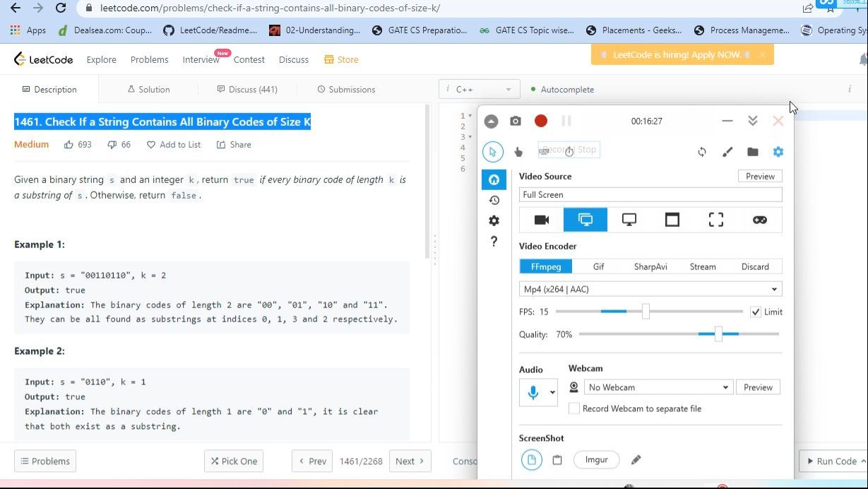Enable Record Webcam to separate file
The height and width of the screenshot is (489, 868).
574,408
